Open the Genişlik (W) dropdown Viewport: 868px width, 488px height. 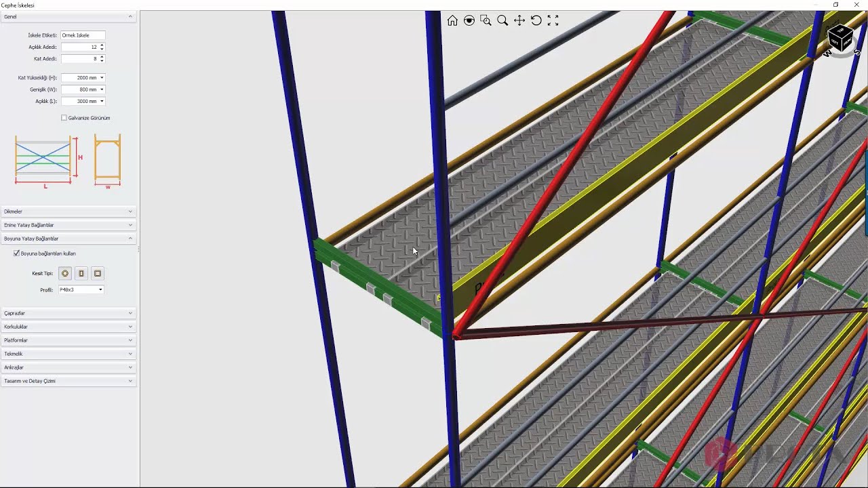pos(102,89)
